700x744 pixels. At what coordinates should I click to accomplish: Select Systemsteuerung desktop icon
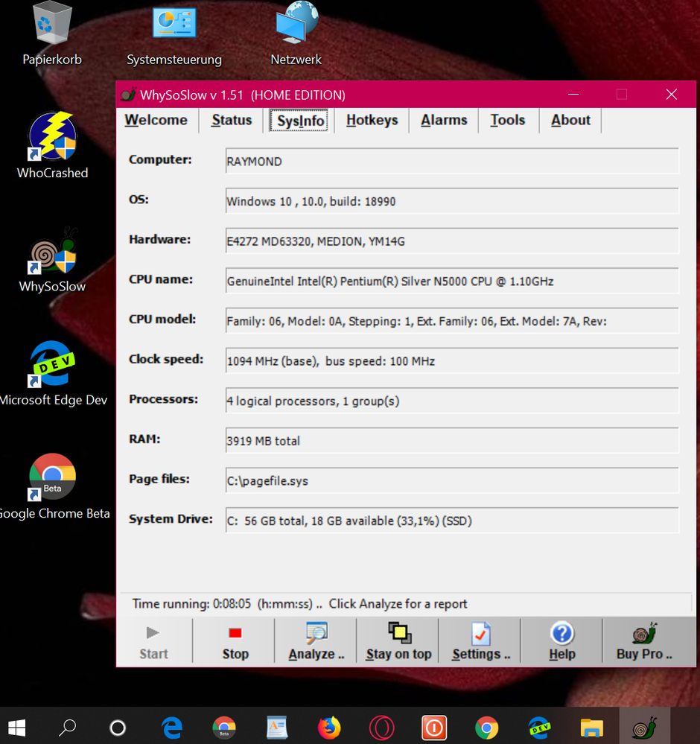174,34
